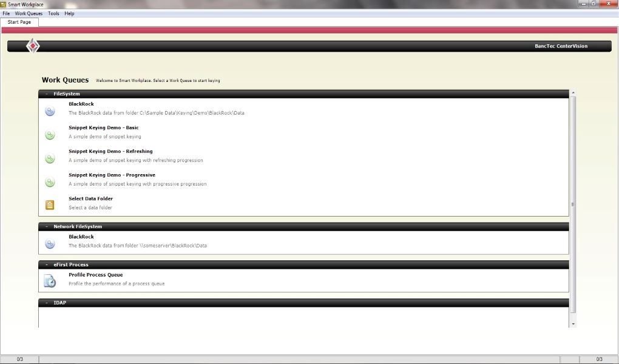The width and height of the screenshot is (619, 364).
Task: Open Select Data Folder queue
Action: (91, 198)
